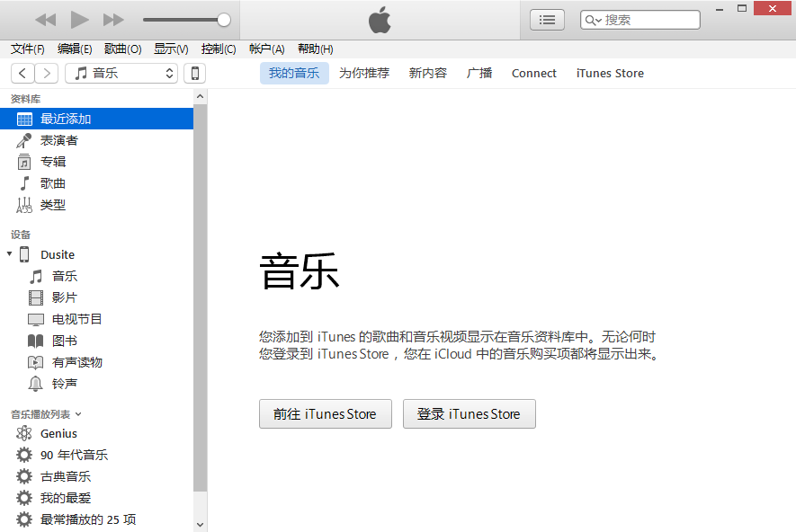The image size is (796, 532).
Task: Click the 铃声 bell icon
Action: (36, 384)
